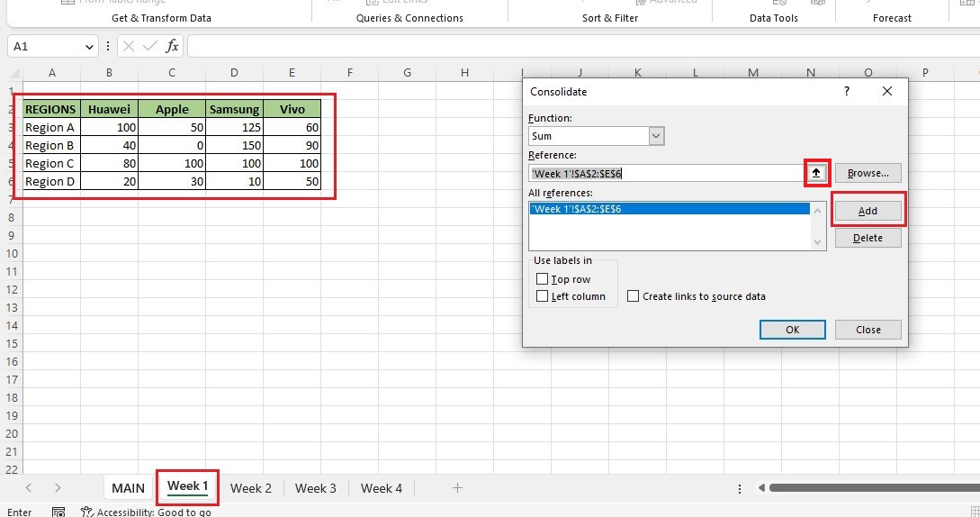Select Vivo value 90 for Region B
Image resolution: width=980 pixels, height=517 pixels.
point(292,145)
